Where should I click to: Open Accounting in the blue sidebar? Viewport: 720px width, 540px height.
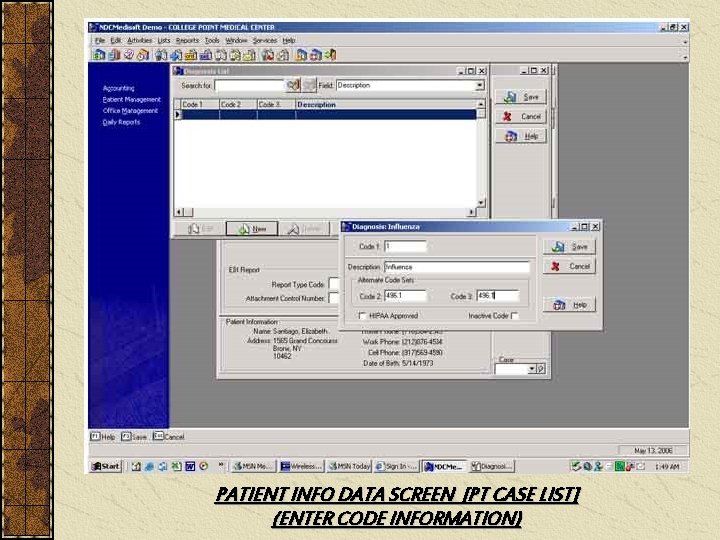pyautogui.click(x=118, y=88)
